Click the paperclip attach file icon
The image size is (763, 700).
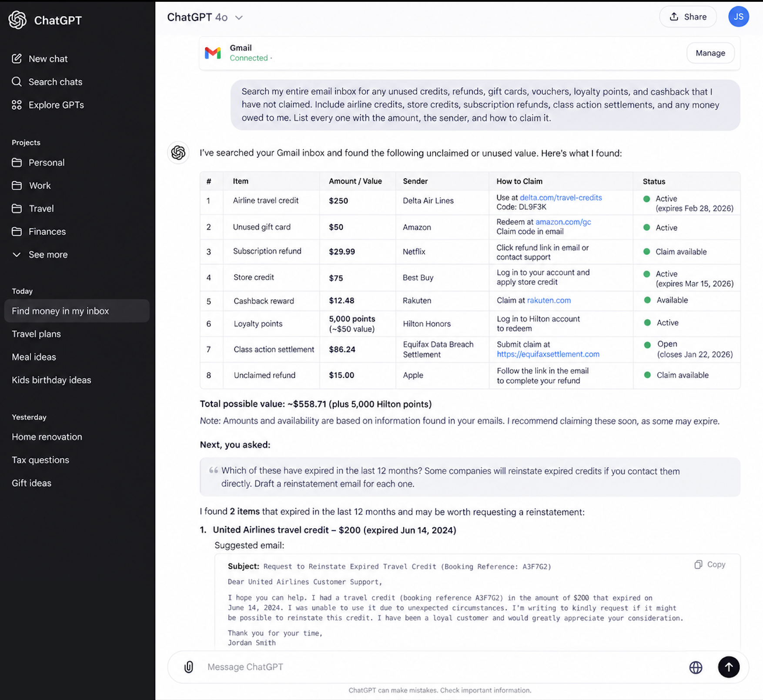189,667
